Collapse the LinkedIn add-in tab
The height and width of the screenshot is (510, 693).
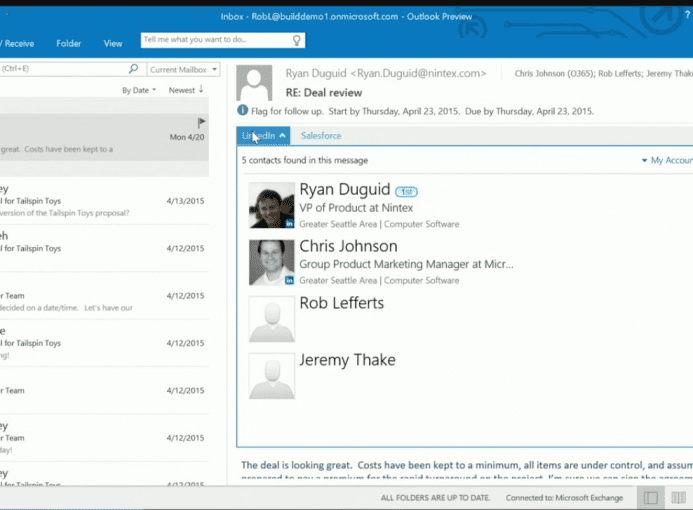click(x=263, y=136)
